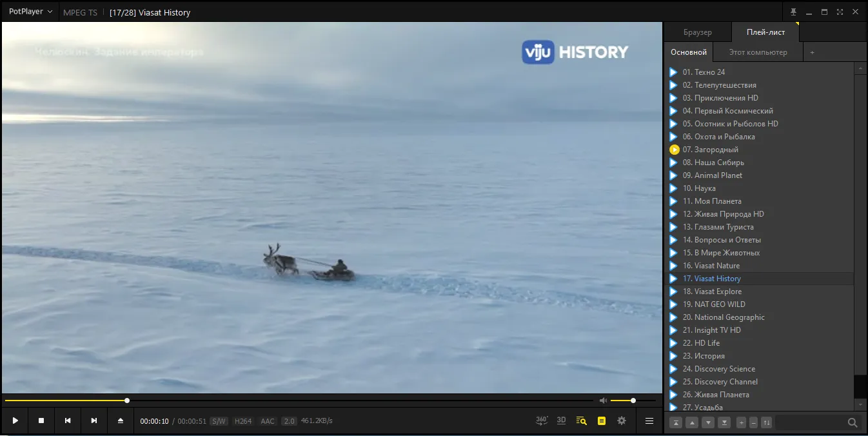Toggle 360 degree video mode
868x436 pixels.
pos(542,421)
